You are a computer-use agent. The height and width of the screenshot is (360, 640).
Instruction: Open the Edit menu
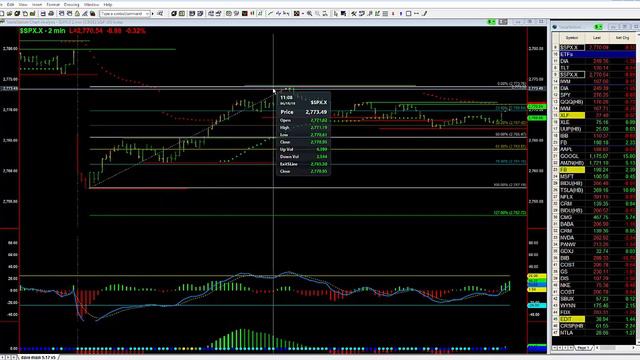(11, 4)
